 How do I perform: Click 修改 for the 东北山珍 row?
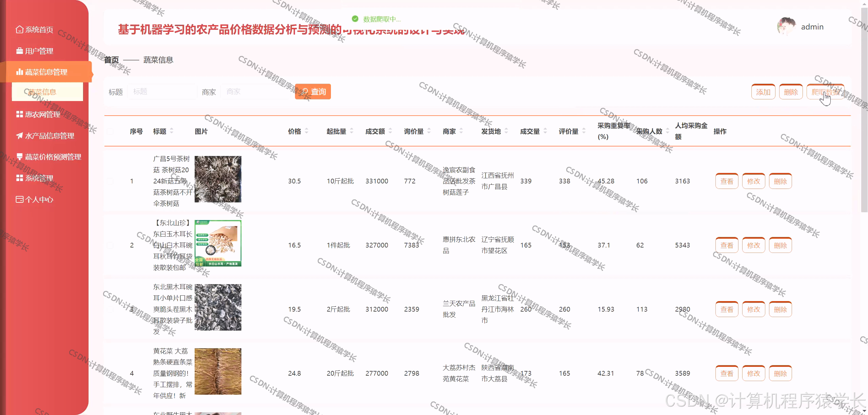(754, 245)
